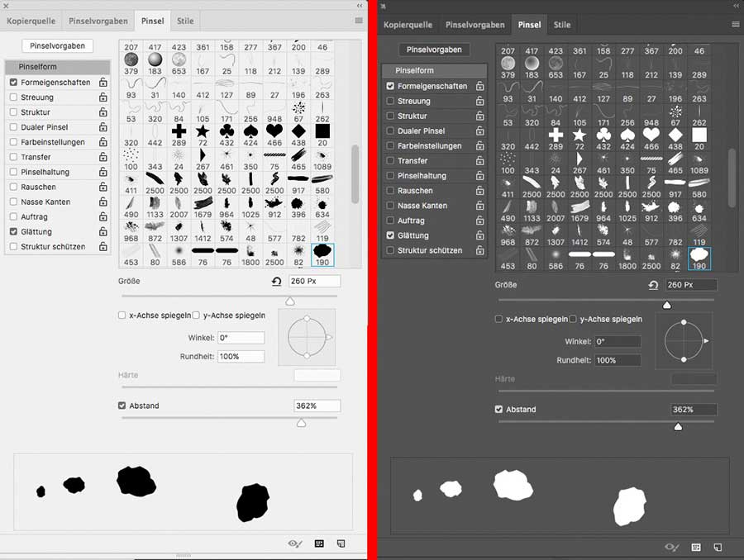The image size is (744, 560).
Task: Click lock icon beside Rauschen in dark panel
Action: [479, 191]
